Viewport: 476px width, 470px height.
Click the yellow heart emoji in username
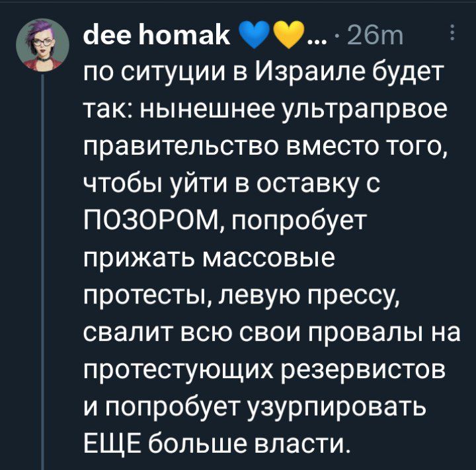289,35
